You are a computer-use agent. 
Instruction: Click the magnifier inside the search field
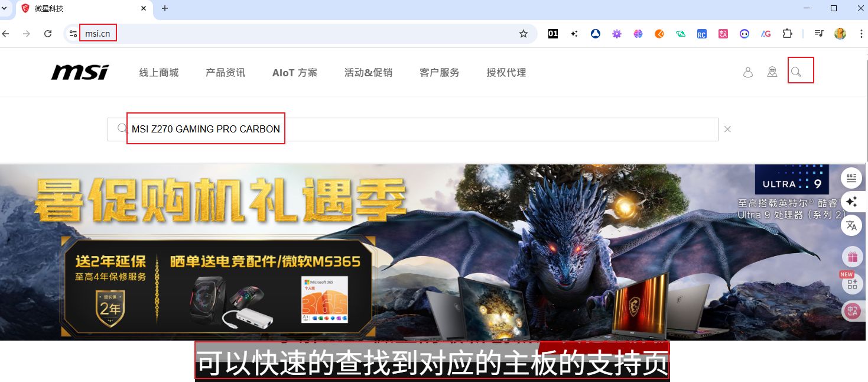[122, 129]
